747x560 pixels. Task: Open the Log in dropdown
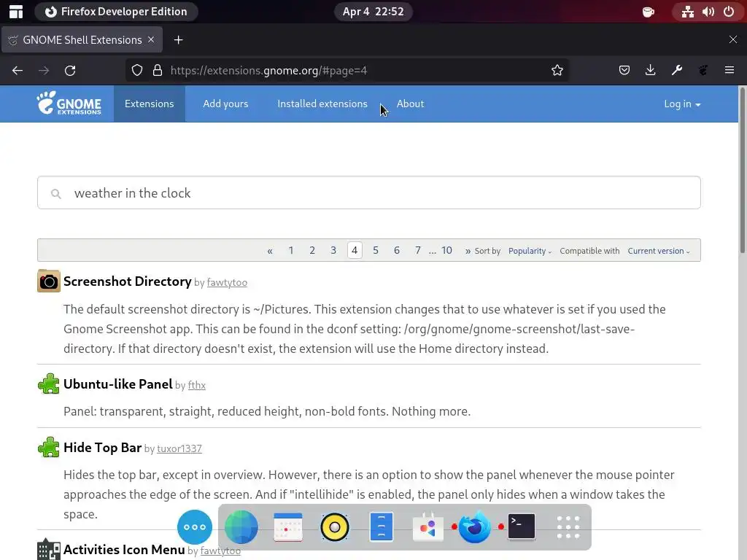click(682, 104)
